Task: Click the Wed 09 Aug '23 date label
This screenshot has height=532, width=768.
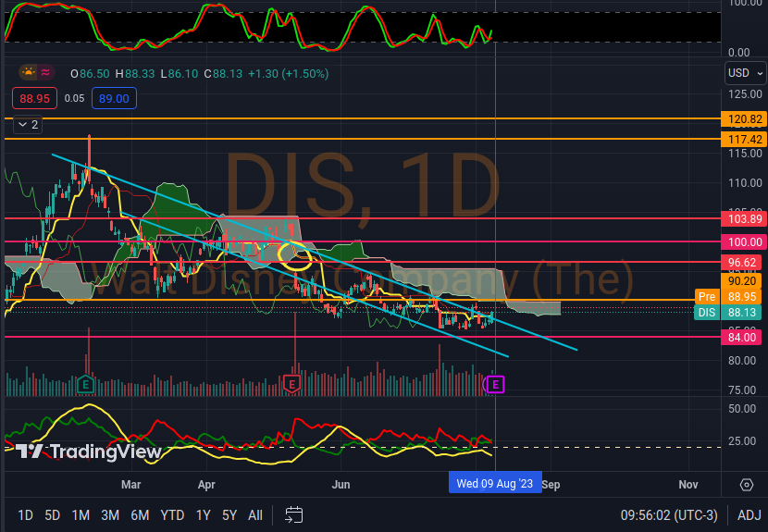Action: click(495, 484)
